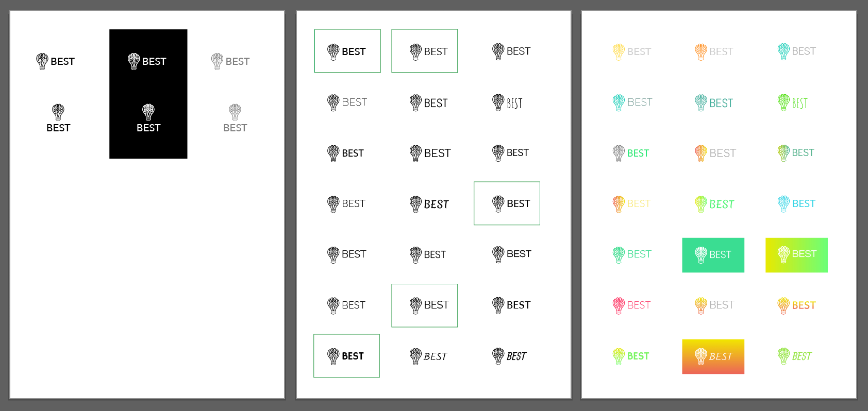This screenshot has height=411, width=868.
Task: Select the pink BEST text
Action: [x=639, y=305]
